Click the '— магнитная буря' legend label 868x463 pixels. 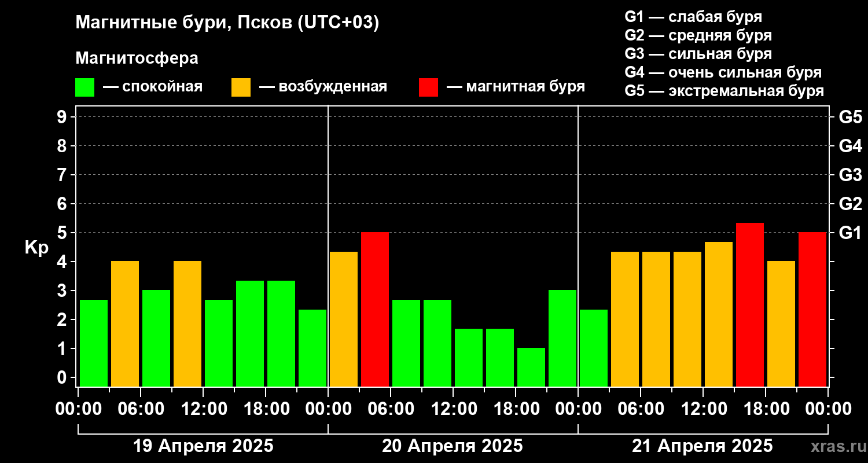pos(516,87)
